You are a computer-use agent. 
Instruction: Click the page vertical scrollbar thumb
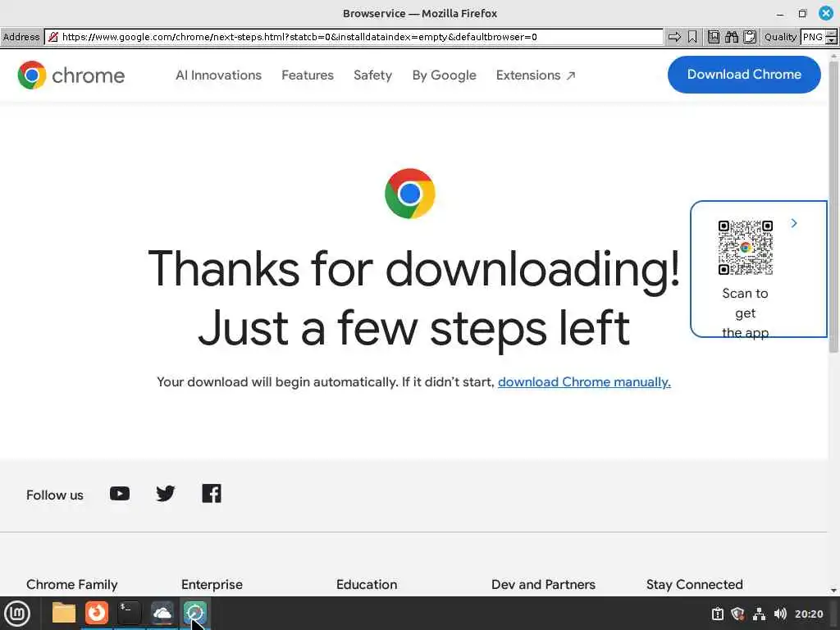coord(833,206)
